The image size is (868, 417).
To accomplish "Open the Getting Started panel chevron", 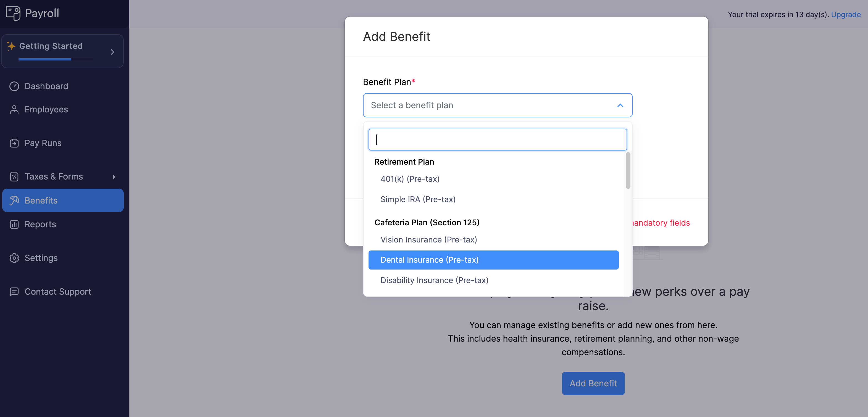I will 112,52.
